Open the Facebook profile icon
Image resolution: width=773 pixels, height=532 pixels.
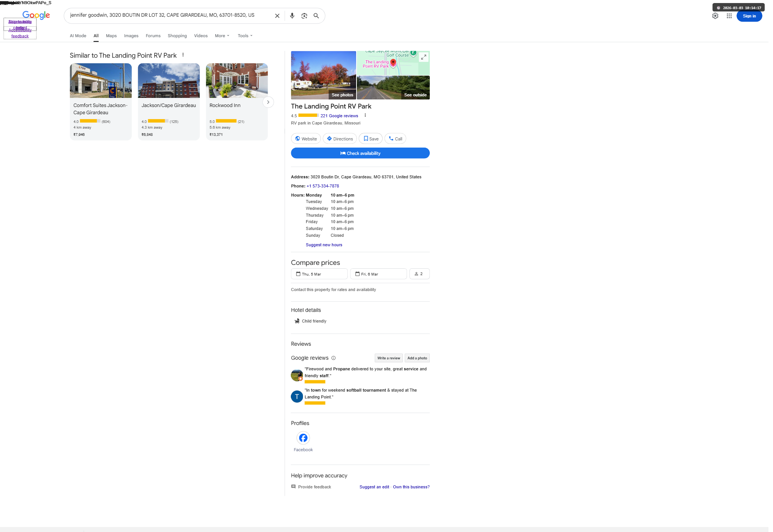click(303, 438)
